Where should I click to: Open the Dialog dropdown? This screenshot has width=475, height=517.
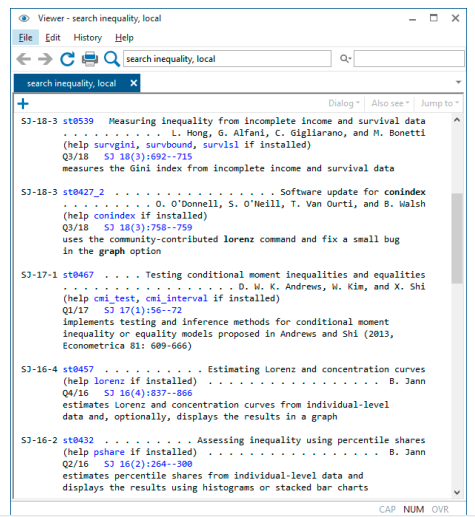click(x=344, y=103)
